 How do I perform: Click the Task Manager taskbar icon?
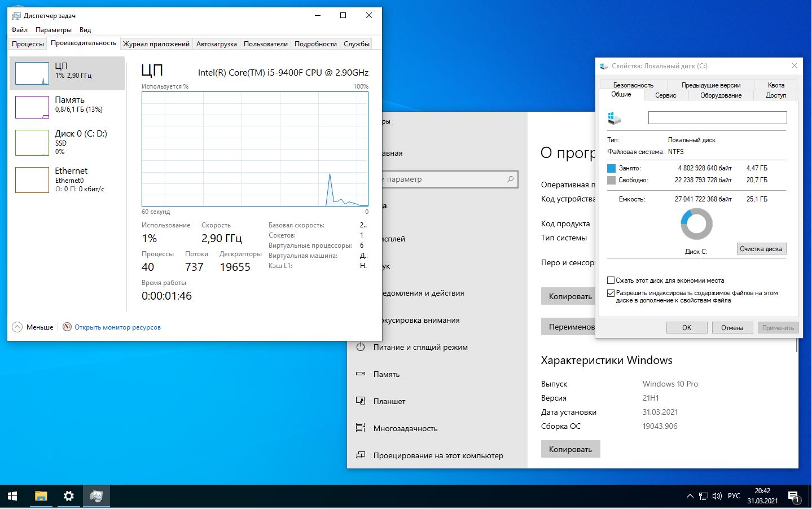coord(96,496)
